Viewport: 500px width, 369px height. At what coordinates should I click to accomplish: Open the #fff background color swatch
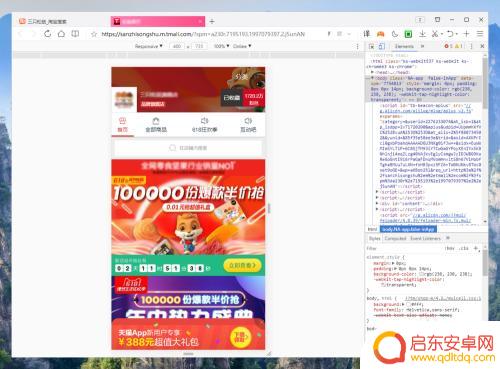(408, 304)
